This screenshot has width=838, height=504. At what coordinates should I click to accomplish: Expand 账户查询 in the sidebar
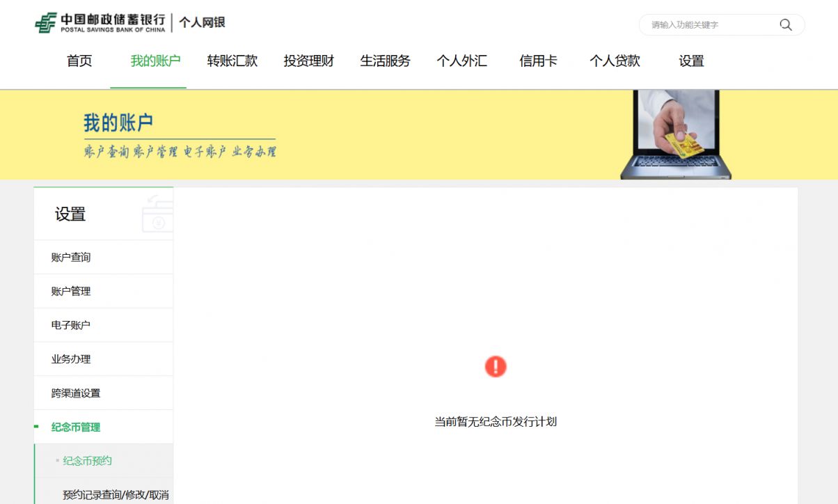point(104,257)
